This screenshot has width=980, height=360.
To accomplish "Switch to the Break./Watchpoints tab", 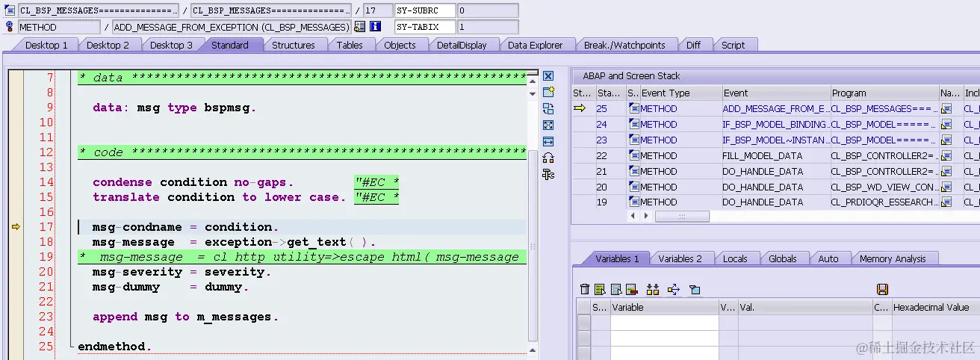I will 624,45.
